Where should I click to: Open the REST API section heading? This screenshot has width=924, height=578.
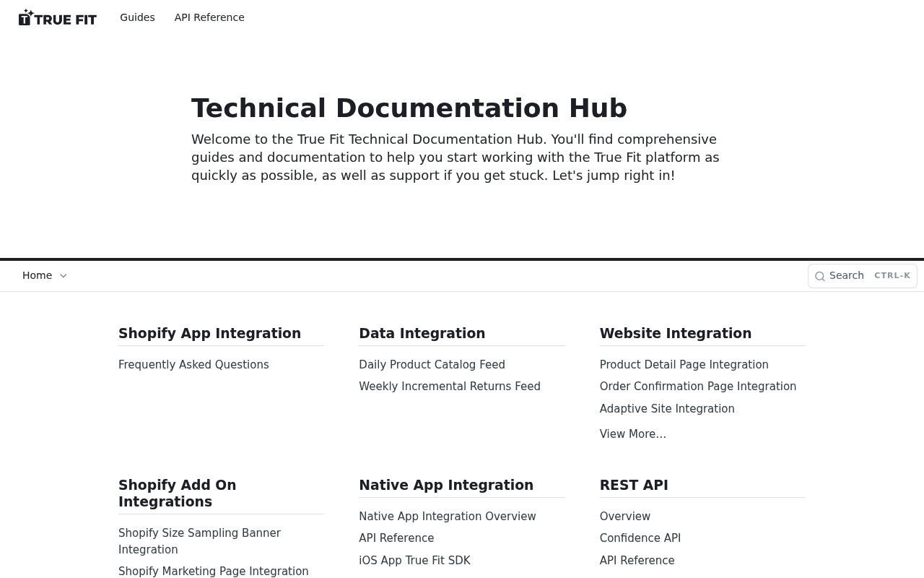pyautogui.click(x=634, y=485)
